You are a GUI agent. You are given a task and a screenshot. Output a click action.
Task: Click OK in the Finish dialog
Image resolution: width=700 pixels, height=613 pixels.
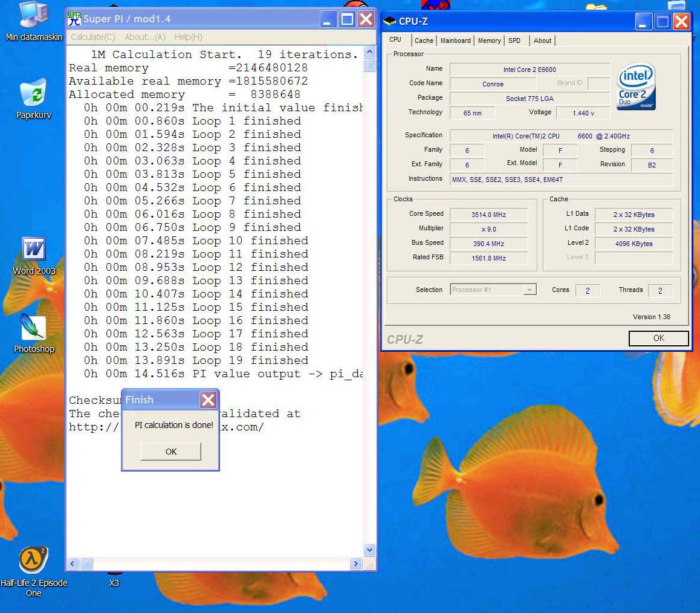[171, 452]
